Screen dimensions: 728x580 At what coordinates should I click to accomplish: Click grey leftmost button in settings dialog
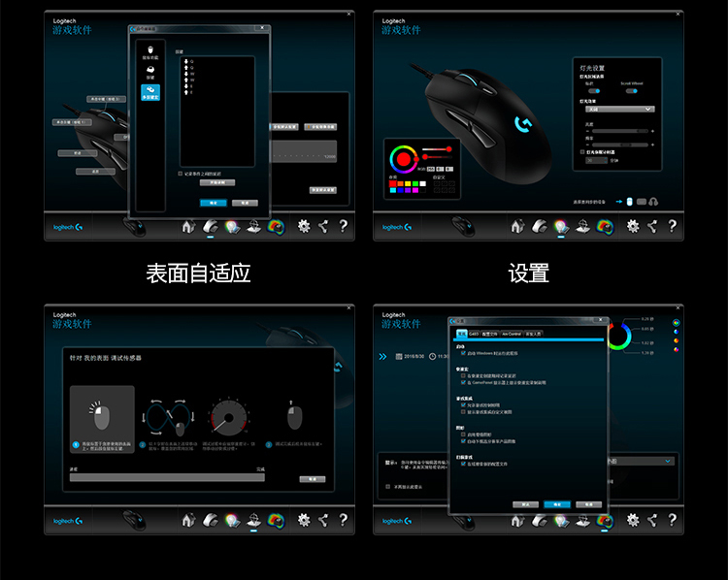[x=525, y=504]
